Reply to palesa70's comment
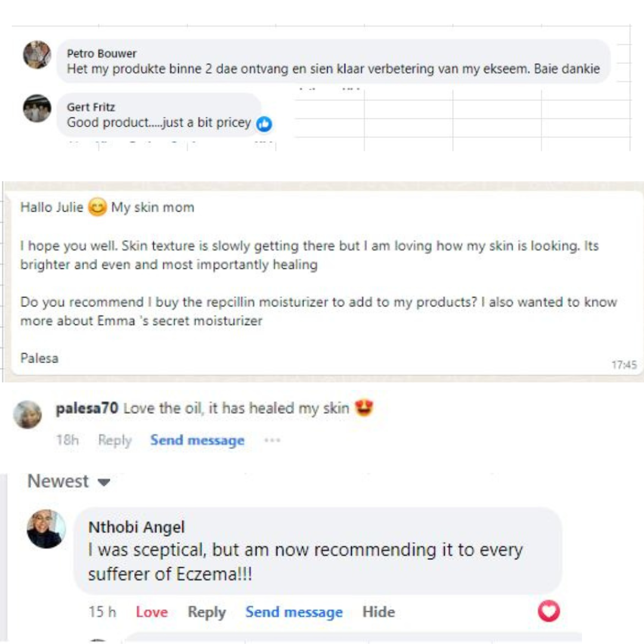This screenshot has width=644, height=644. (x=114, y=440)
